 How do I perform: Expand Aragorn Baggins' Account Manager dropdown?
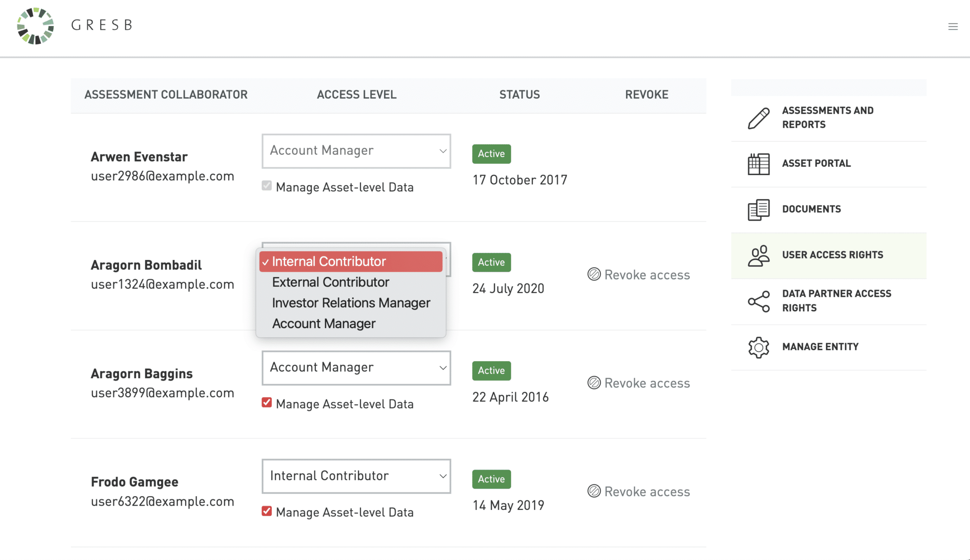(356, 368)
